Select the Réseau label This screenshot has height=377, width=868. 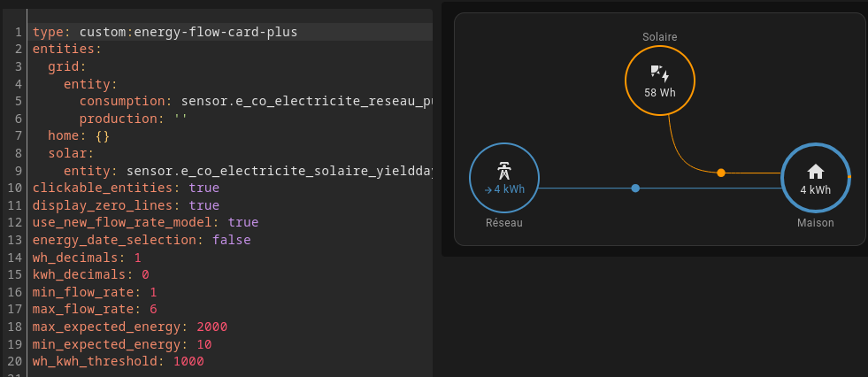click(503, 222)
